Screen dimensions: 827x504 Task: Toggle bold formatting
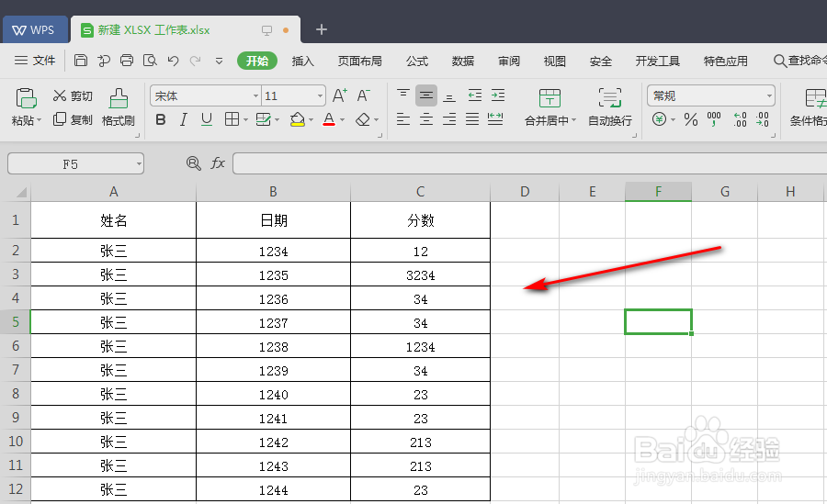161,119
